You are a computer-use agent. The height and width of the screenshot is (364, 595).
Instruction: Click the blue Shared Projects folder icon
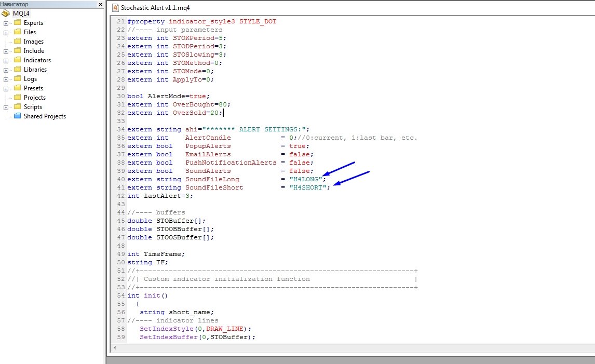tap(18, 116)
